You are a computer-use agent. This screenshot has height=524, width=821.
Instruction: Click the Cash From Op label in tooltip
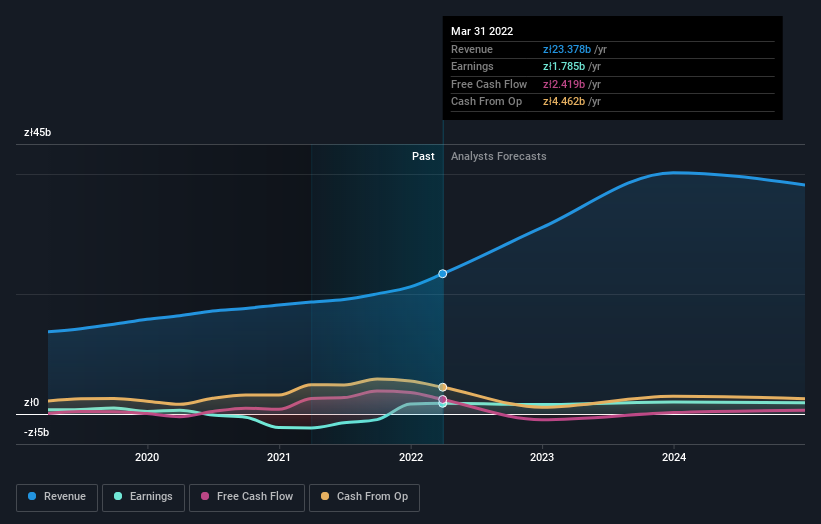[x=486, y=102]
